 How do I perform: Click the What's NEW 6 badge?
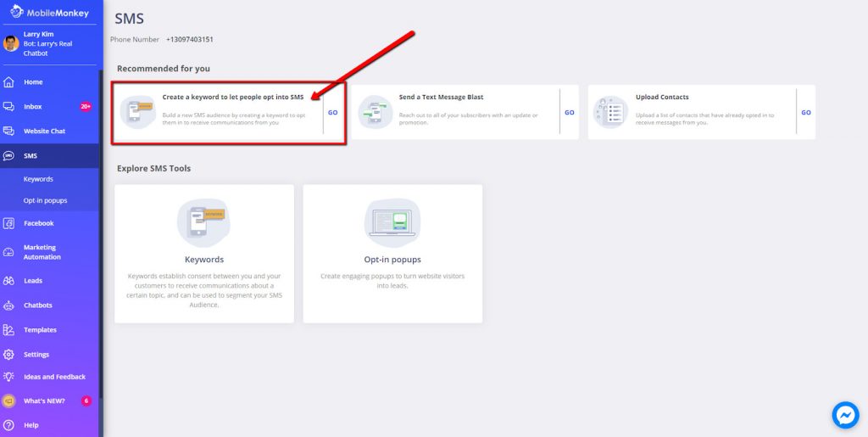(86, 401)
